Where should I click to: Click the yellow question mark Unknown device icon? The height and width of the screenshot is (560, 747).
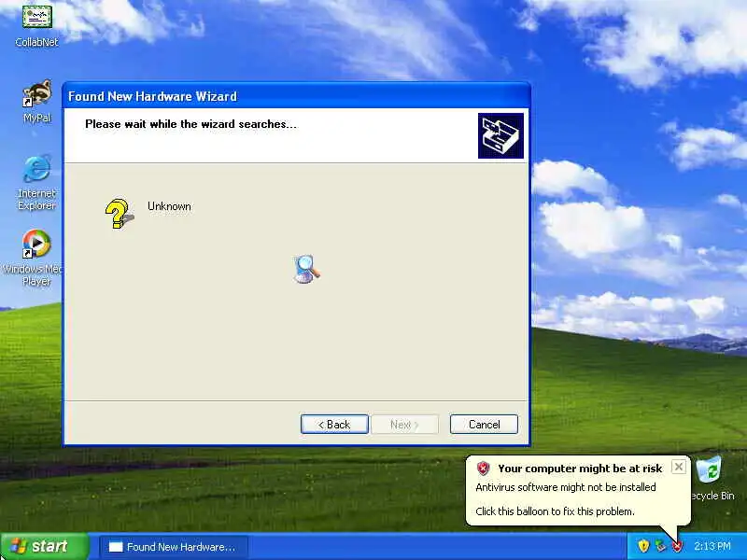pos(120,214)
